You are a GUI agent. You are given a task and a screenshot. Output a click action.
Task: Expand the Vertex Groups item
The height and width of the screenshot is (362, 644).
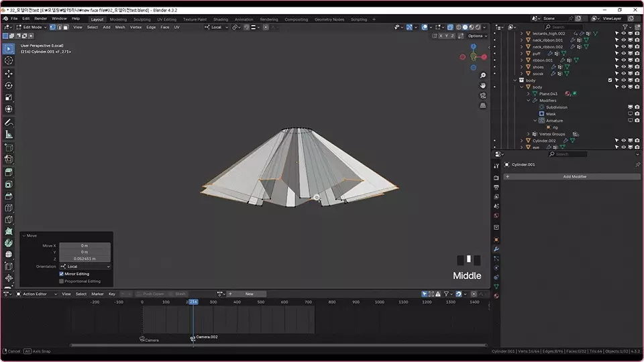point(529,134)
